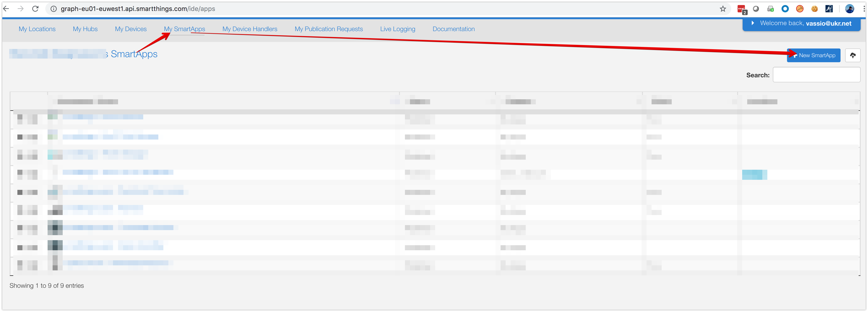Open My Publication Requests page
This screenshot has height=312, width=868.
click(x=329, y=29)
